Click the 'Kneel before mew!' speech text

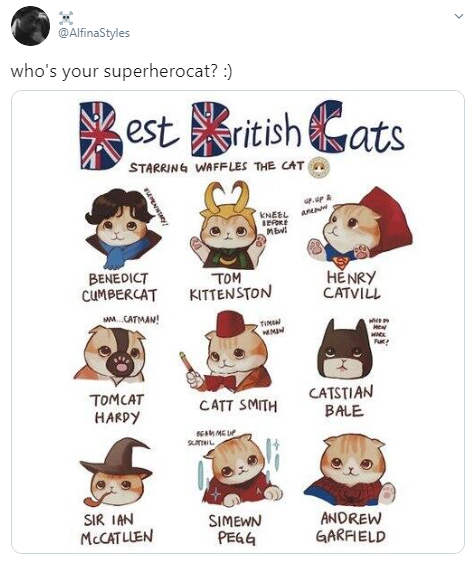275,222
